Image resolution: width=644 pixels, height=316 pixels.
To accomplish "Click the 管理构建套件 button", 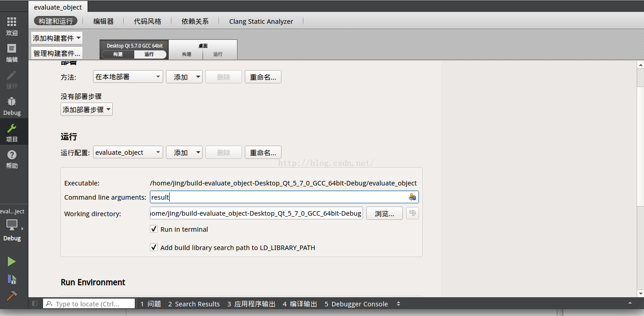I will coord(57,53).
